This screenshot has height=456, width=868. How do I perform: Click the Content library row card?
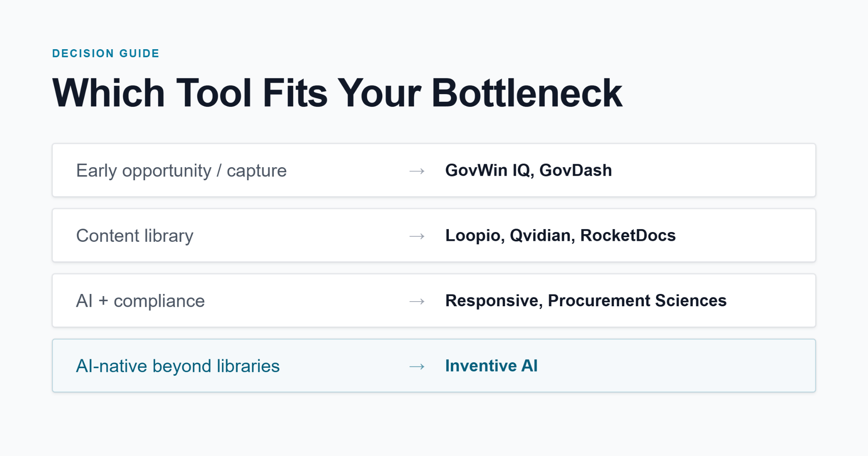pyautogui.click(x=434, y=235)
